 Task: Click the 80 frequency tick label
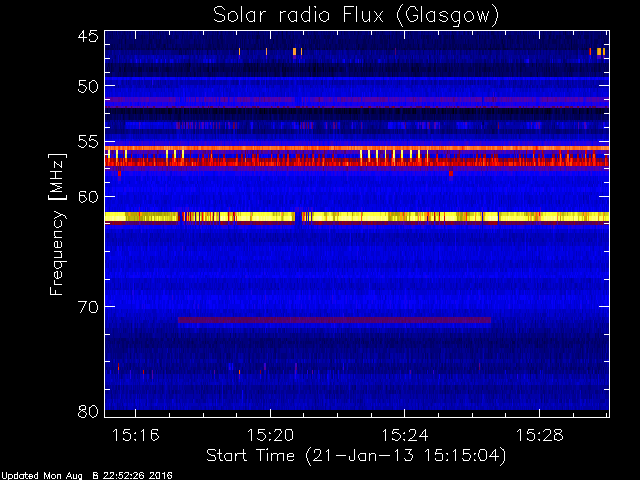[88, 411]
